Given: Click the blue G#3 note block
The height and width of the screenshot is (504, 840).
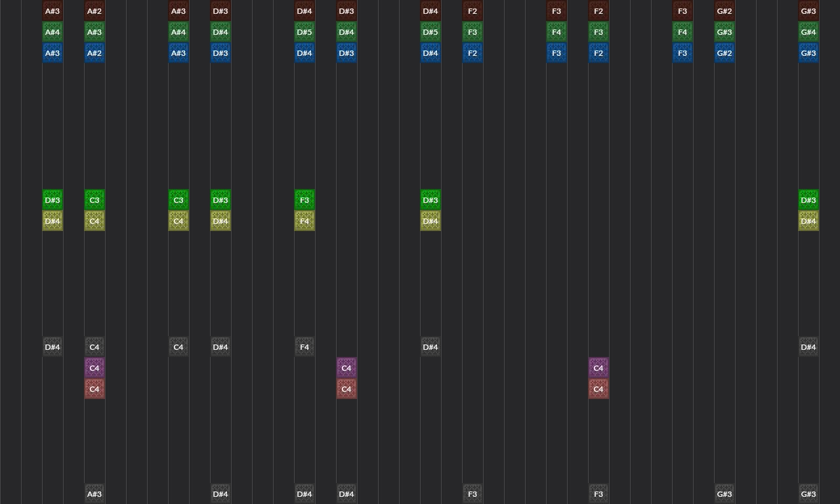Looking at the screenshot, I should [808, 53].
